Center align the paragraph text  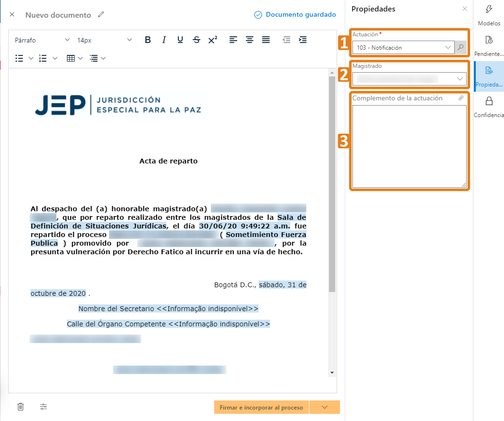click(x=250, y=40)
